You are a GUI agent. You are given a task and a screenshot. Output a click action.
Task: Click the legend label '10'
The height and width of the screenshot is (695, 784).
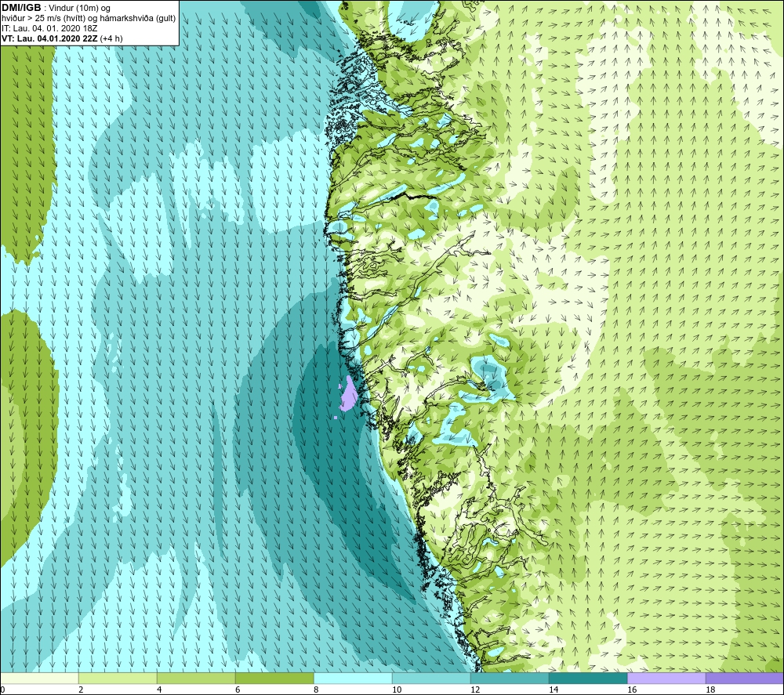click(397, 690)
